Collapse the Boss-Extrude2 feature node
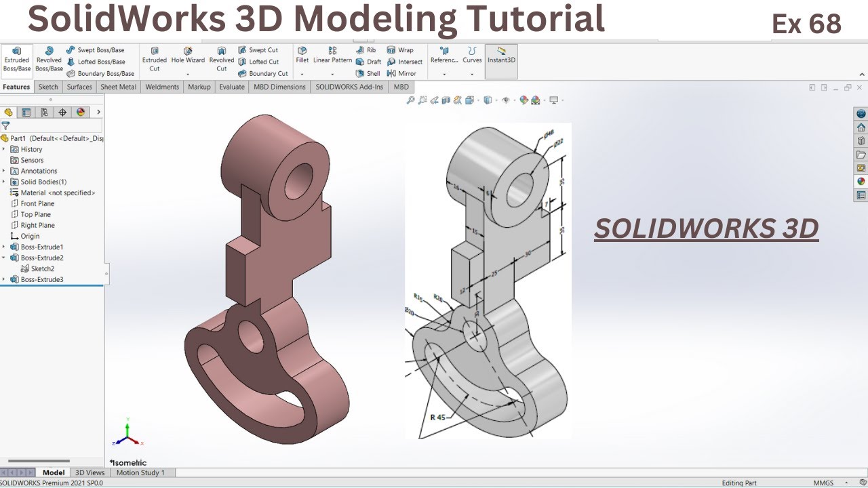 [4, 258]
